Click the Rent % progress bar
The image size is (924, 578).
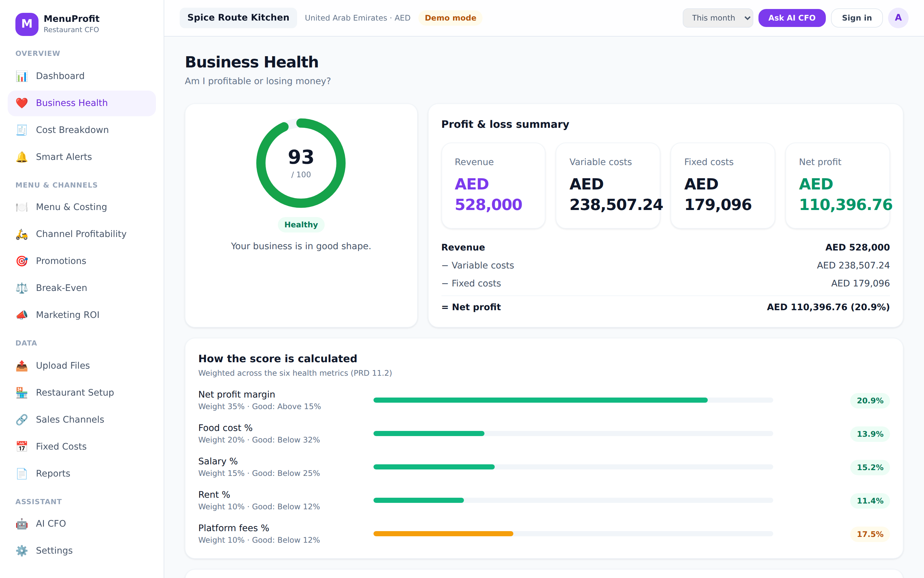(573, 500)
